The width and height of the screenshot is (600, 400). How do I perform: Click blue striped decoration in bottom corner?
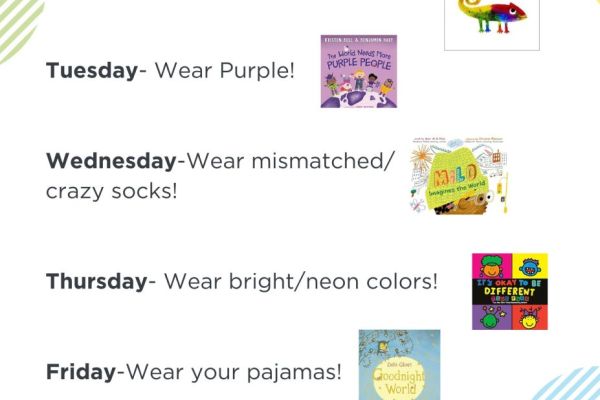(x=567, y=384)
